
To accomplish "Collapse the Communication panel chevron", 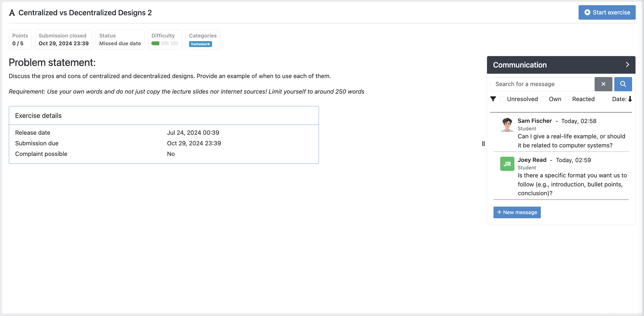I will (x=627, y=65).
